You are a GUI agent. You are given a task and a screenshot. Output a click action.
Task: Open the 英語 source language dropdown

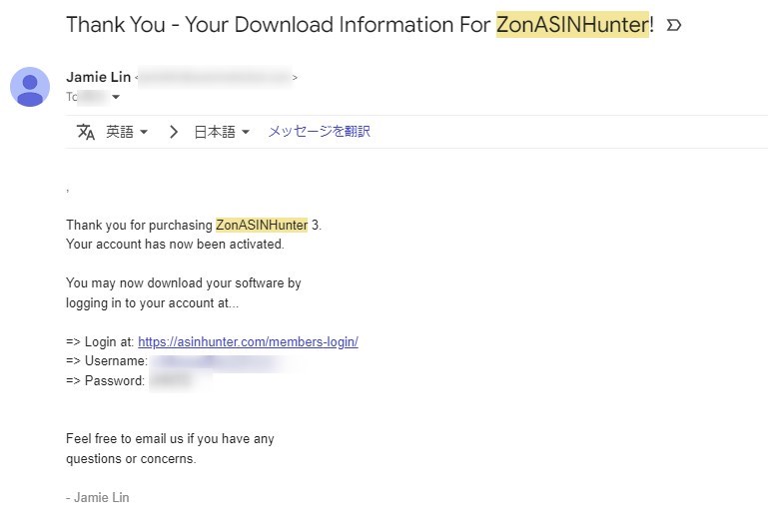[x=127, y=132]
